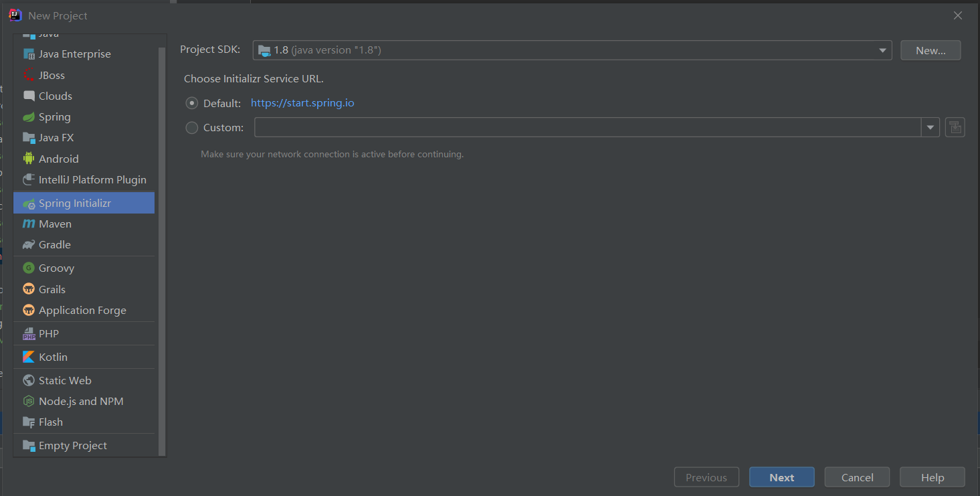
Task: Select the Custom service URL radio button
Action: pyautogui.click(x=192, y=127)
